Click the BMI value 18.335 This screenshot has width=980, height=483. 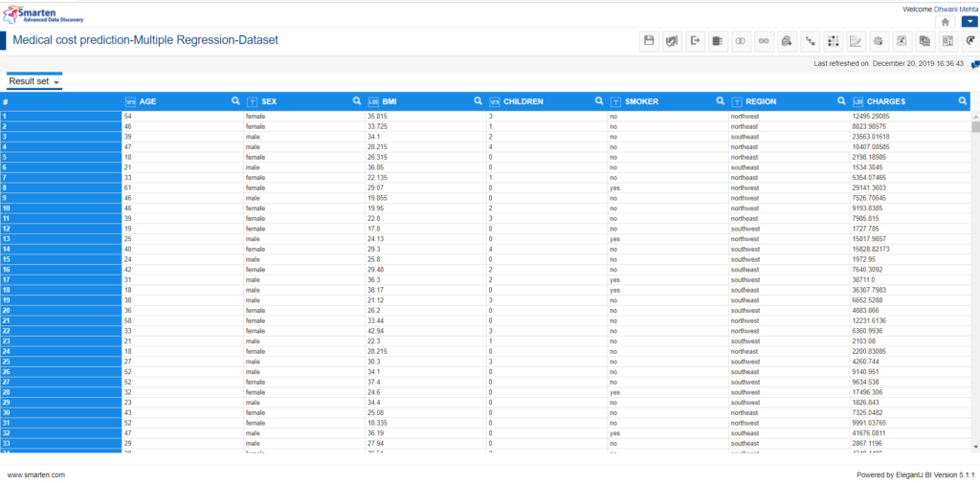click(x=377, y=423)
